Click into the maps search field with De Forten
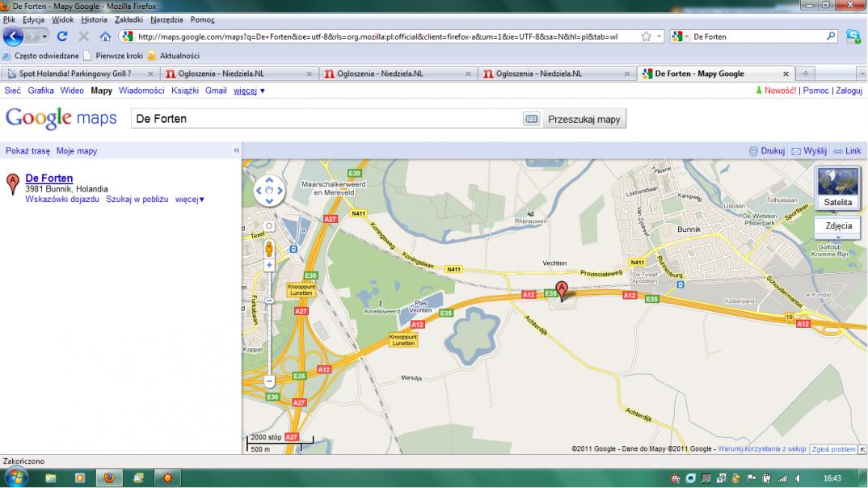The height and width of the screenshot is (488, 868). pyautogui.click(x=327, y=119)
